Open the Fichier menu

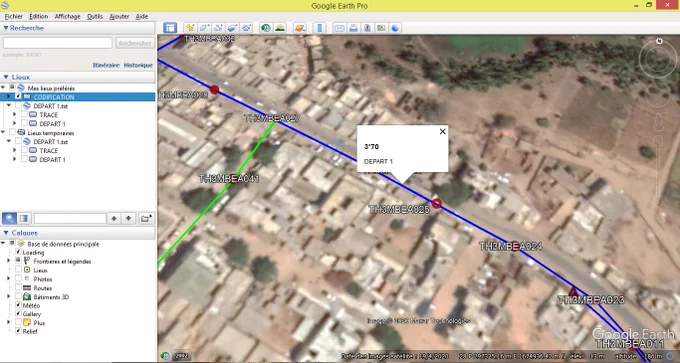click(x=13, y=16)
